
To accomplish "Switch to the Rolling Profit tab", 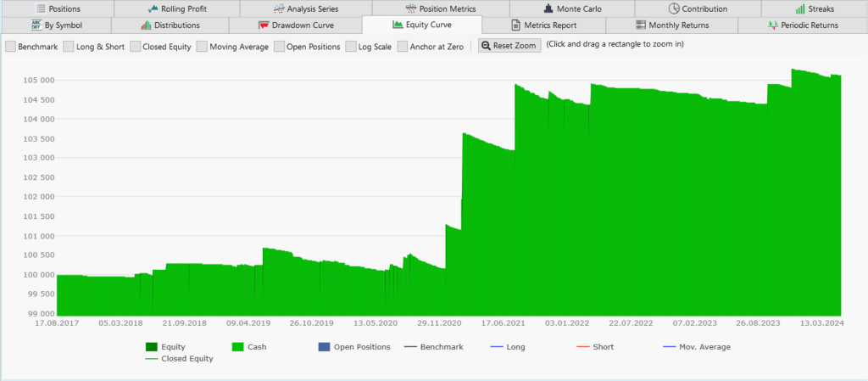I will [x=176, y=8].
